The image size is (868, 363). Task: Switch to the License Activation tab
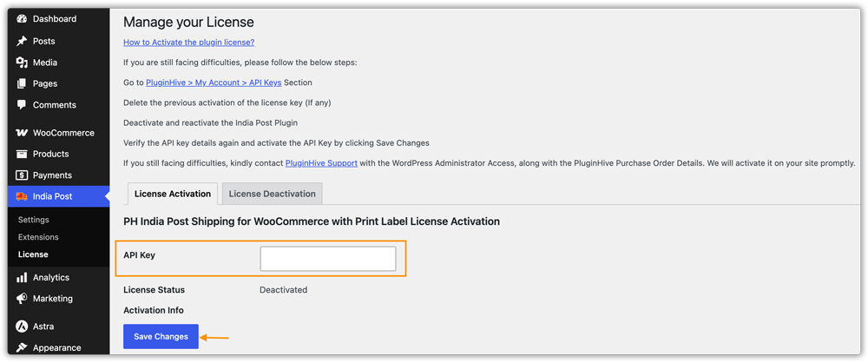click(173, 194)
